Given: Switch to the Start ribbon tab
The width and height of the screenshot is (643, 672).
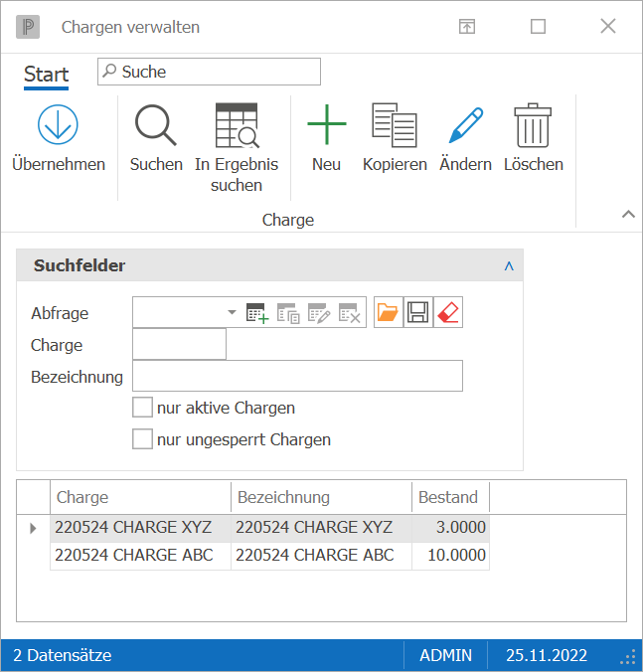Looking at the screenshot, I should [47, 75].
